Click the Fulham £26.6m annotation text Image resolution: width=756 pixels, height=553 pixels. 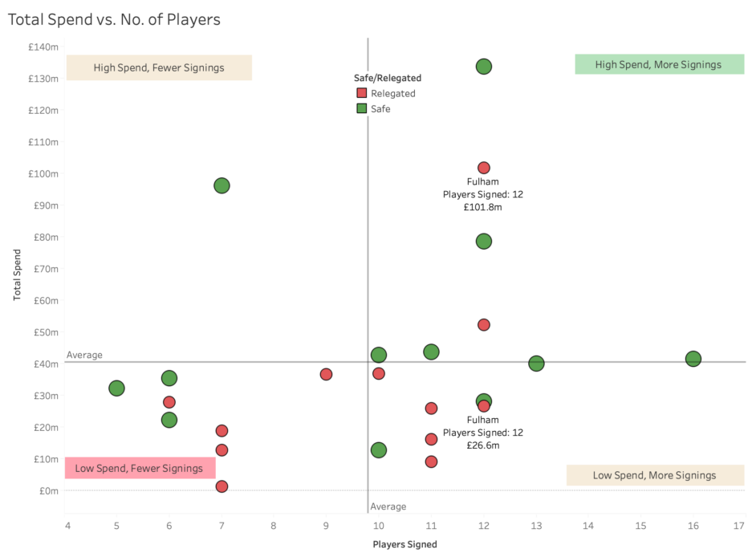[483, 433]
